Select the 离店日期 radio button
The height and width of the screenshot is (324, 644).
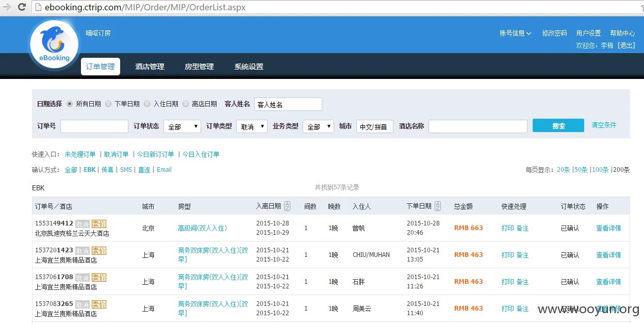tap(185, 103)
